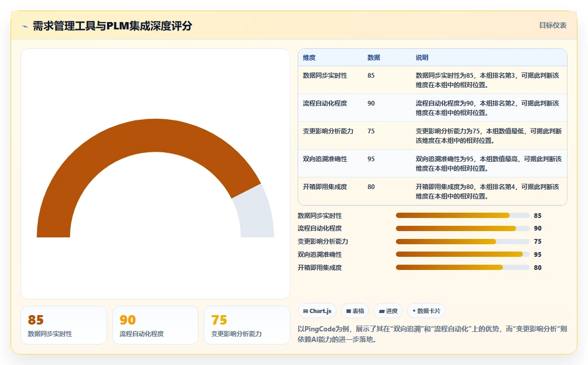The height and width of the screenshot is (365, 588).
Task: Click the 双向追溯准确性 progress bar
Action: point(463,254)
